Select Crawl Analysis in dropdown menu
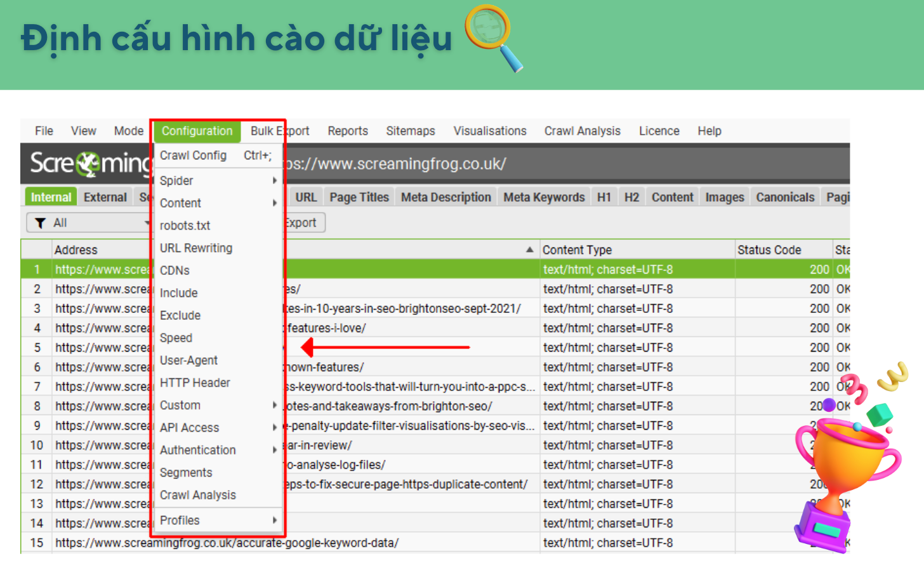Viewport: 924px width, 575px height. pos(217,495)
